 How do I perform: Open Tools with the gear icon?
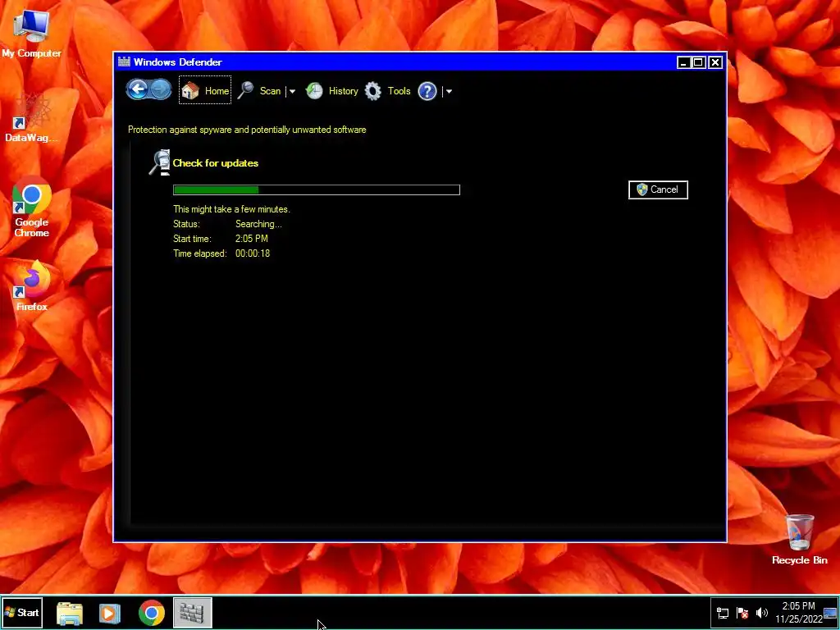pyautogui.click(x=388, y=91)
